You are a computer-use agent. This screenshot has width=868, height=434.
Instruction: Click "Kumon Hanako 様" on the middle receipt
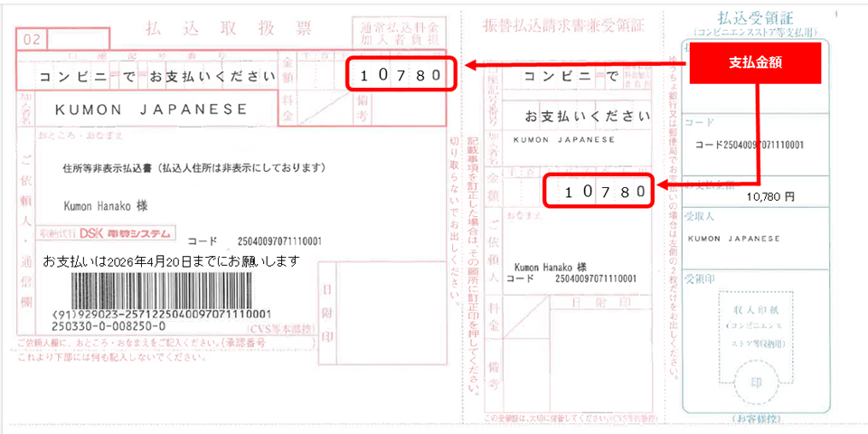point(551,266)
